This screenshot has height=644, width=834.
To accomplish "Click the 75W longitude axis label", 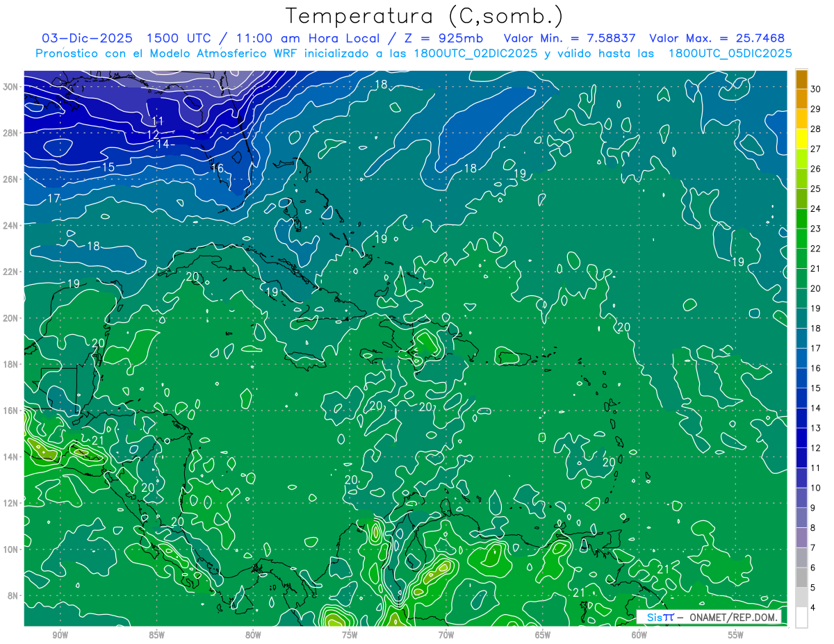I will click(x=350, y=635).
